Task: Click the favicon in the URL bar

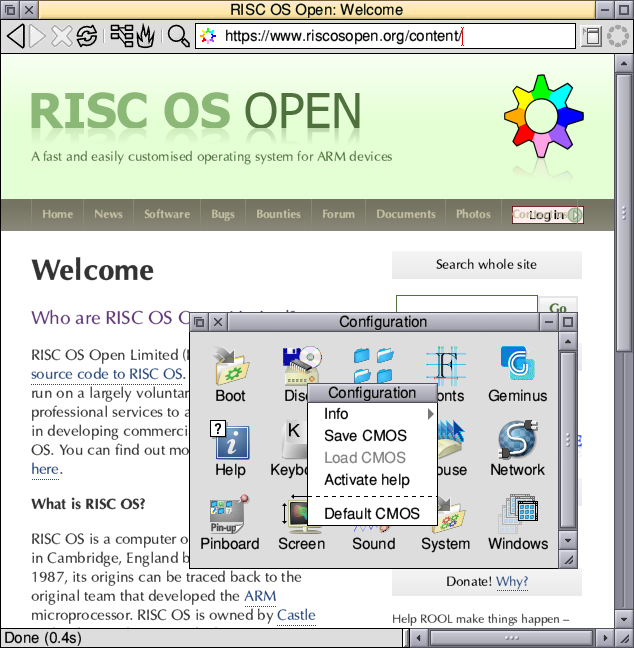Action: coord(208,36)
